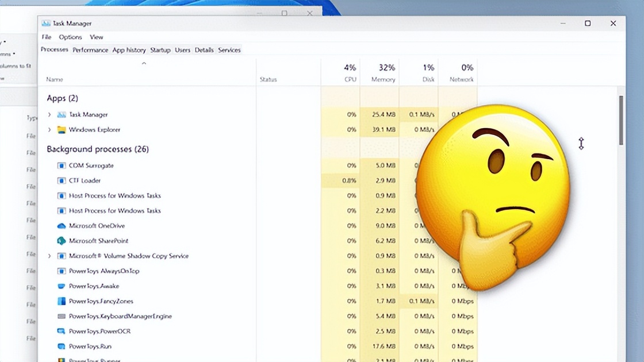Click the COM Surrogate process icon
The height and width of the screenshot is (362, 644).
[62, 165]
